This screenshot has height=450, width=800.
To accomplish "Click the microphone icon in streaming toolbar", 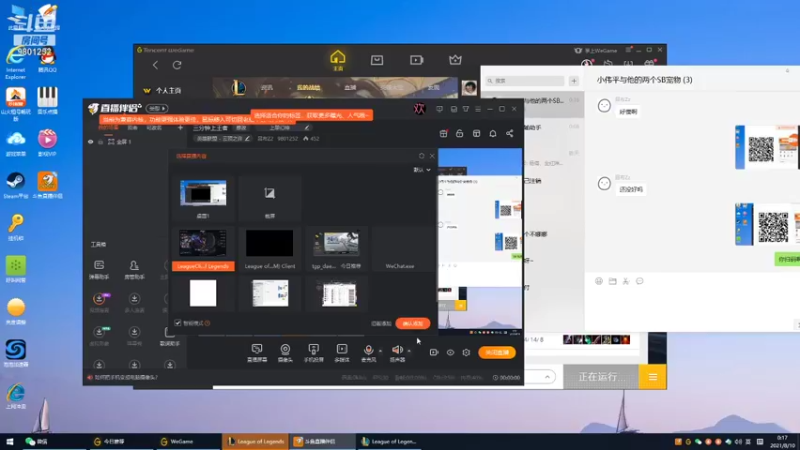I will 368,352.
